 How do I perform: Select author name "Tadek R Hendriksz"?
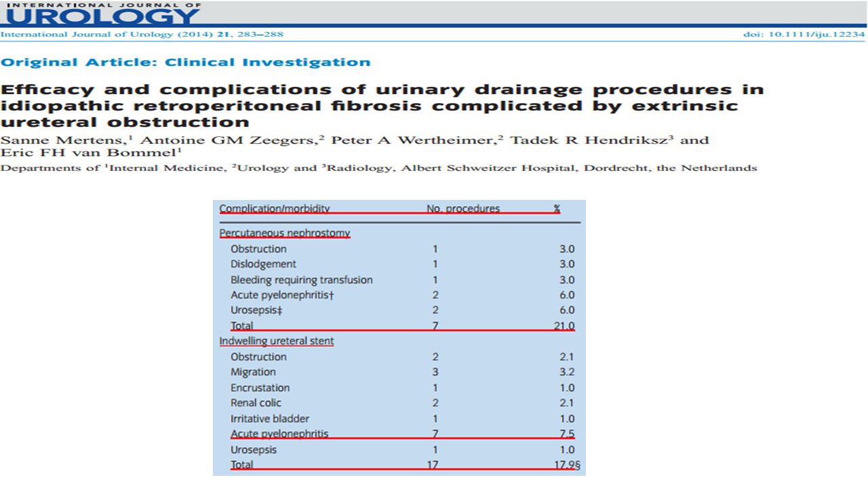[589, 141]
